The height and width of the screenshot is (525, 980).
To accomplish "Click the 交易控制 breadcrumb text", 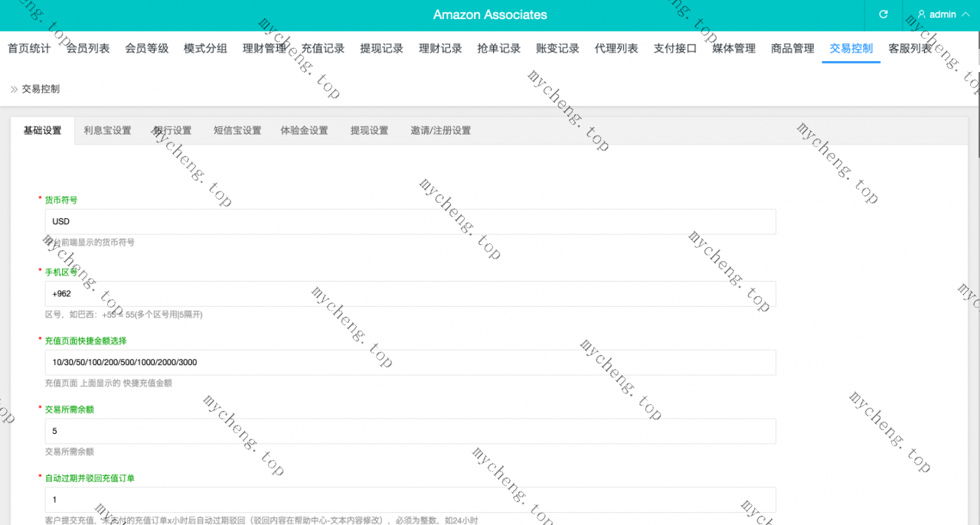I will coord(41,89).
